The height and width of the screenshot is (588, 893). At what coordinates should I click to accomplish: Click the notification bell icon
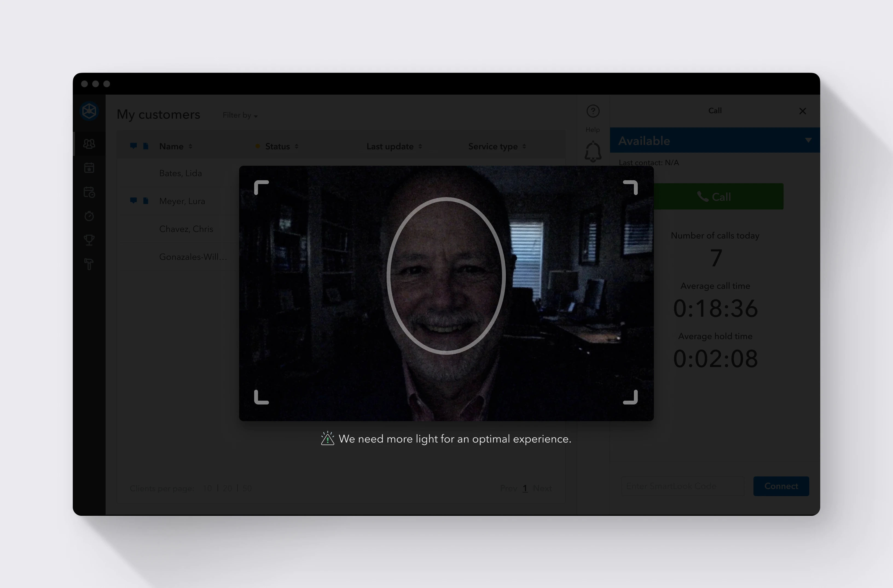[593, 151]
